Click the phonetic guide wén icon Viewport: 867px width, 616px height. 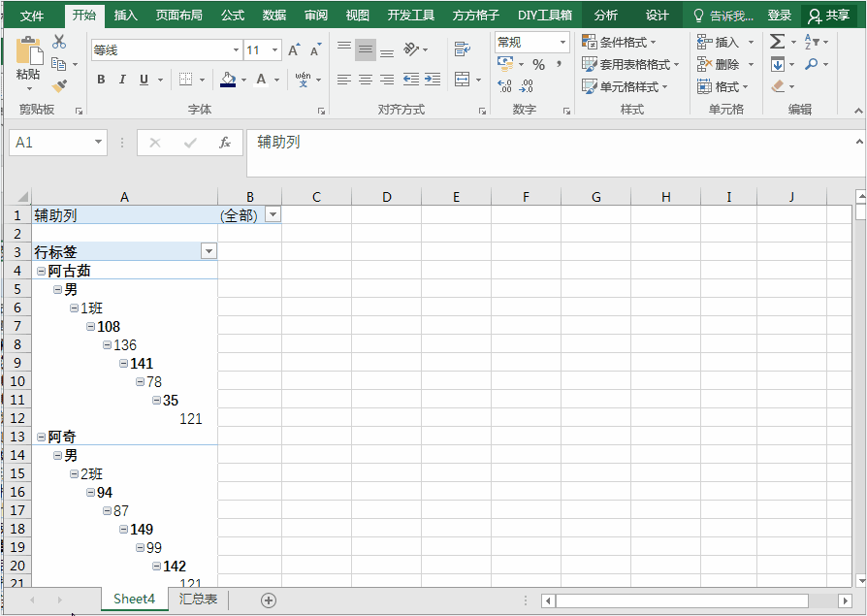click(x=303, y=80)
